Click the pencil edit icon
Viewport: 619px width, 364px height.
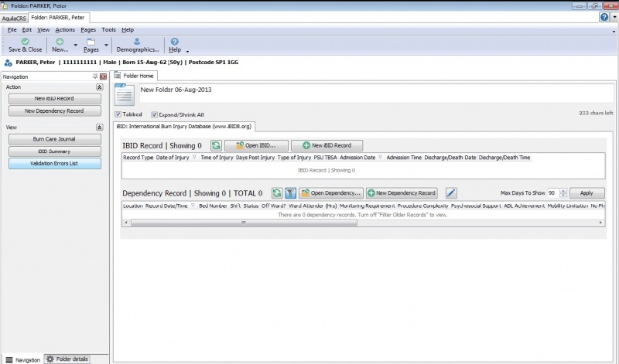click(x=451, y=193)
